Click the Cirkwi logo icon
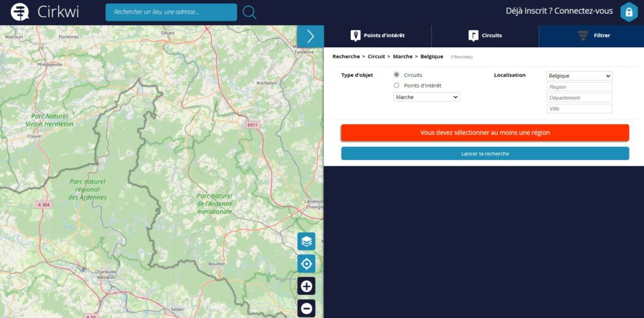The height and width of the screenshot is (318, 644). click(19, 12)
